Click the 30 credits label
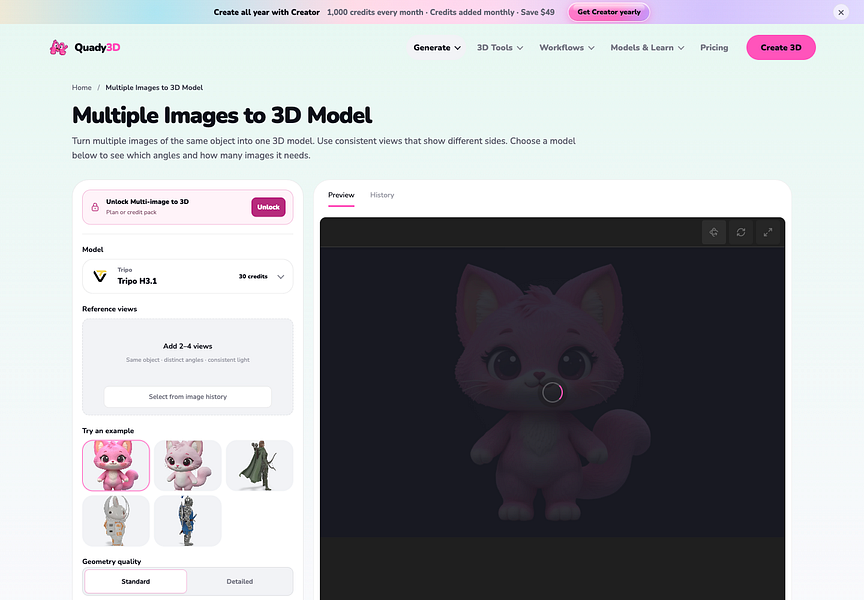This screenshot has height=600, width=864. [253, 277]
